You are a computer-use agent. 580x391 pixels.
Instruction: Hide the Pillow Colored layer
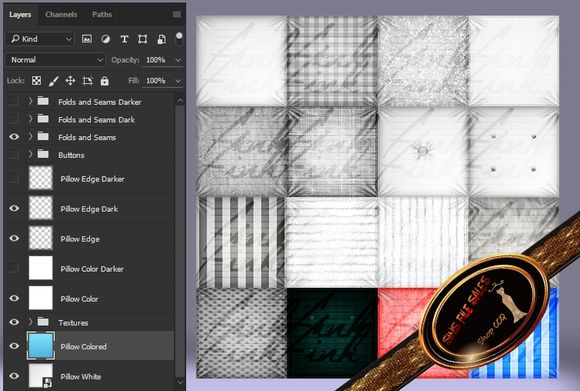tap(14, 346)
